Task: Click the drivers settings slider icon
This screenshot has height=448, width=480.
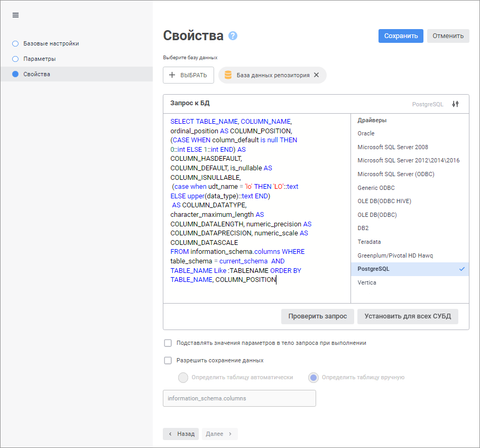Action: tap(456, 104)
